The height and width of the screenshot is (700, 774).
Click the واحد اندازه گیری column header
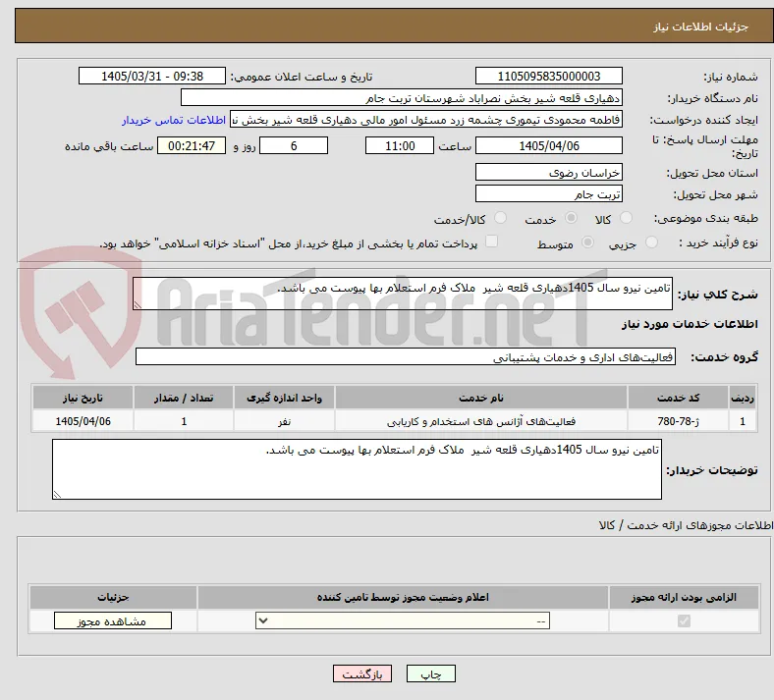[284, 398]
